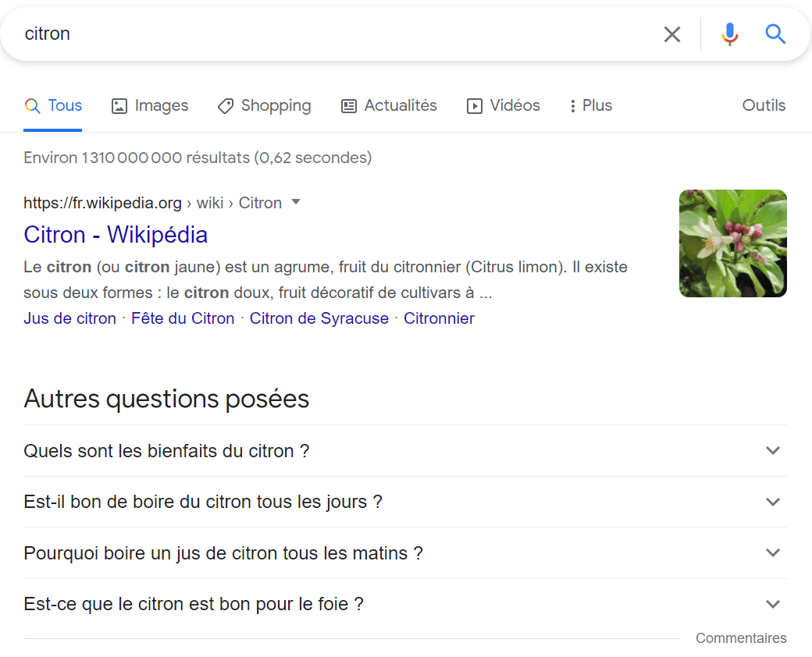Screen dimensions: 812x657
Task: Open the Vidéos tab
Action: [x=504, y=105]
